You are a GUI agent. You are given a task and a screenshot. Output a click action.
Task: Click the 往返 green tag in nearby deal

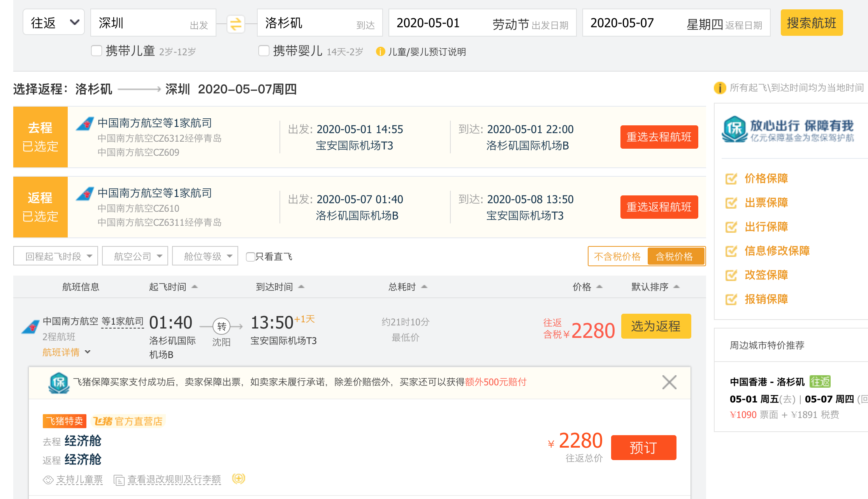click(x=820, y=381)
